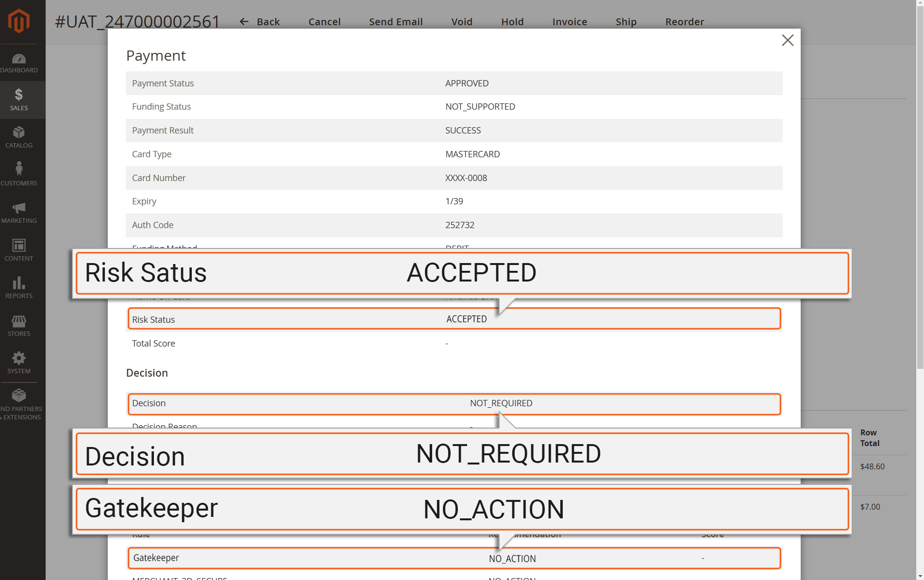Go back using the Back button

pos(260,22)
